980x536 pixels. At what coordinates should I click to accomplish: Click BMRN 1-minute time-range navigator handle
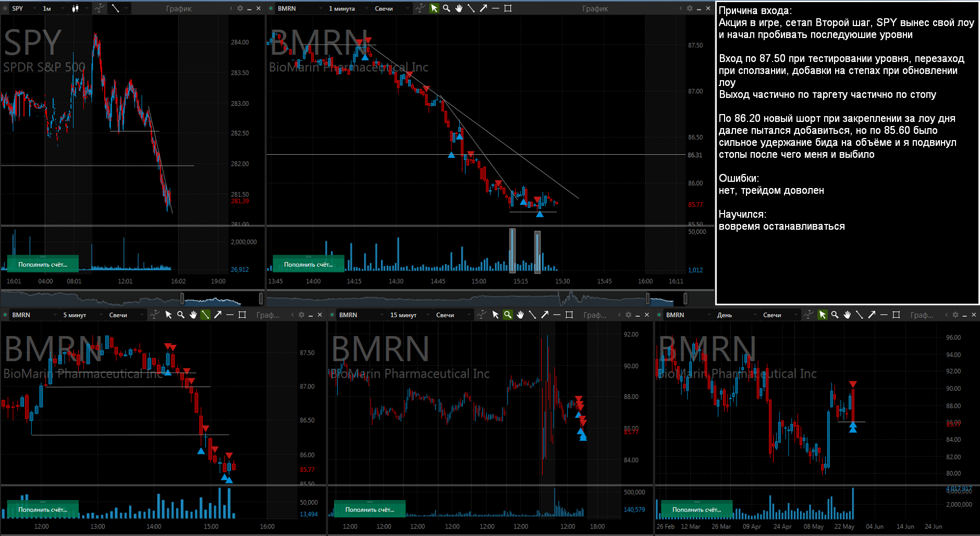click(647, 298)
